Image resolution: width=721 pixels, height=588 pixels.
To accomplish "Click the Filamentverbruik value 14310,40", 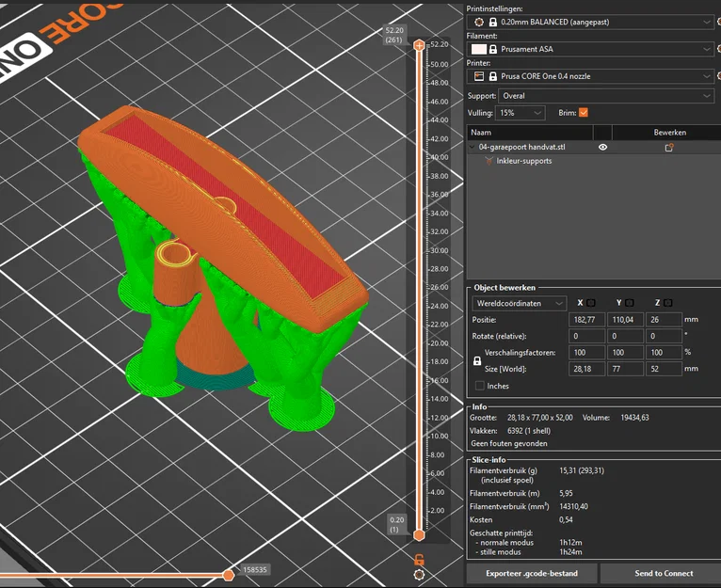I will 573,507.
